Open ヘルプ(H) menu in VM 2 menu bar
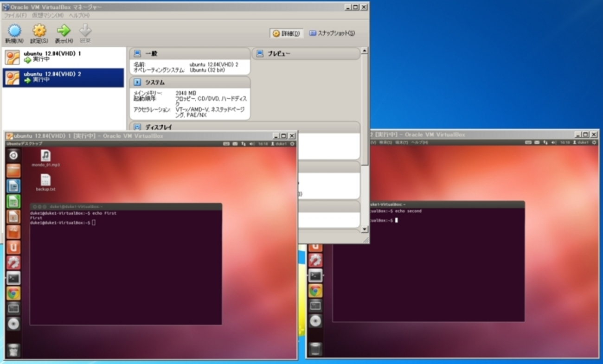603x364 pixels. tap(419, 142)
